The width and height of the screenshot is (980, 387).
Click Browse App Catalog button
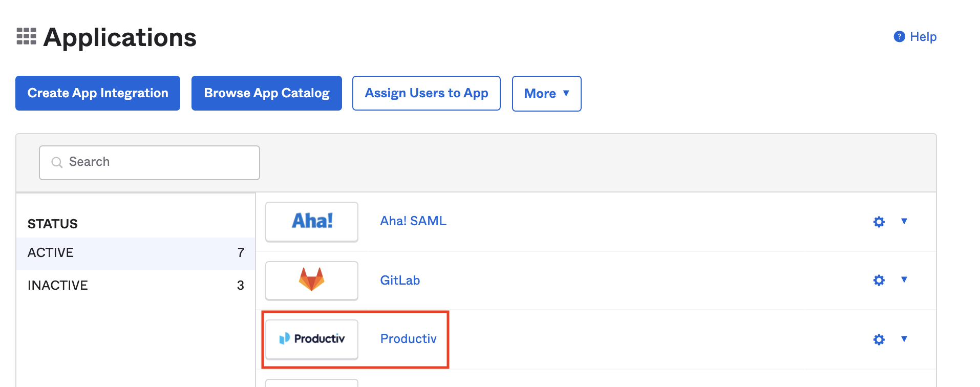click(267, 93)
